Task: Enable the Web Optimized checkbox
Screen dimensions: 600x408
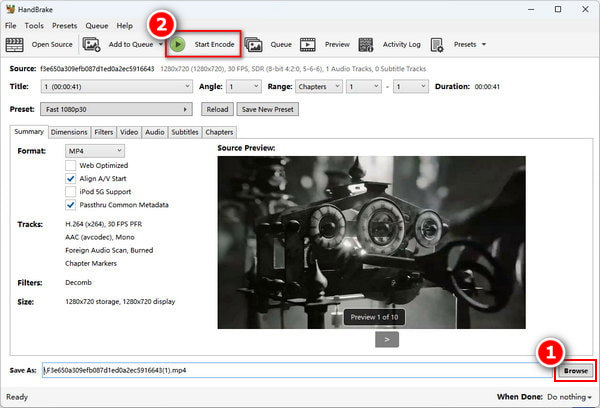Action: pyautogui.click(x=70, y=165)
